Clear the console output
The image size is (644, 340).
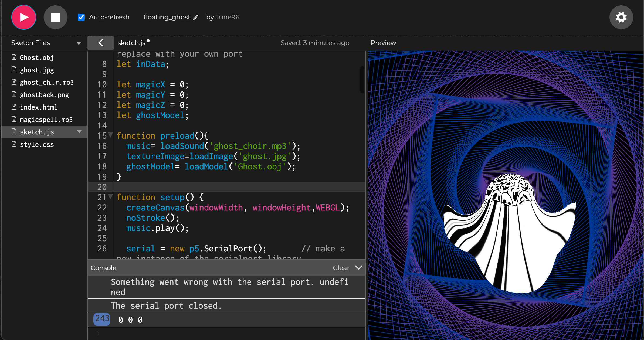pyautogui.click(x=341, y=268)
